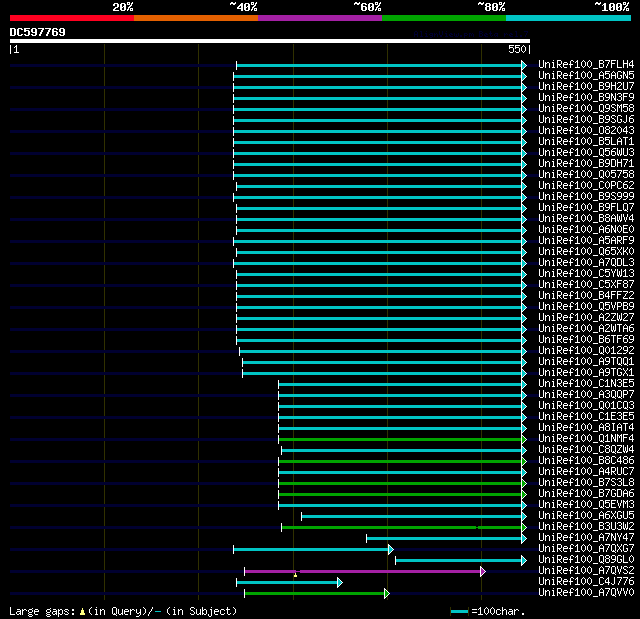Select the UniRef100_Q01CQ3 label

tap(586, 406)
